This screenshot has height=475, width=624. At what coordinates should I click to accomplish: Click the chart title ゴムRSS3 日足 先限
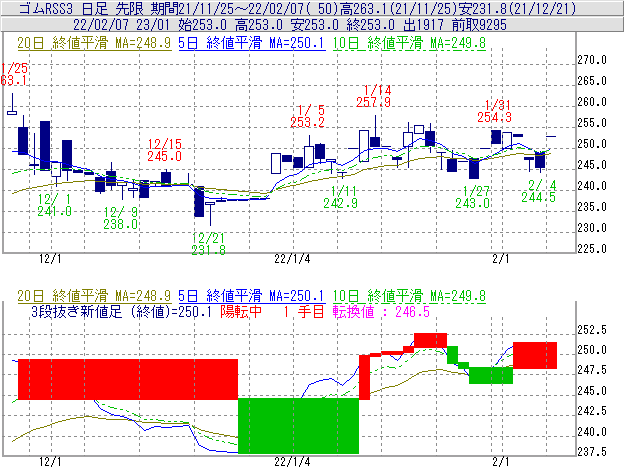[82, 8]
